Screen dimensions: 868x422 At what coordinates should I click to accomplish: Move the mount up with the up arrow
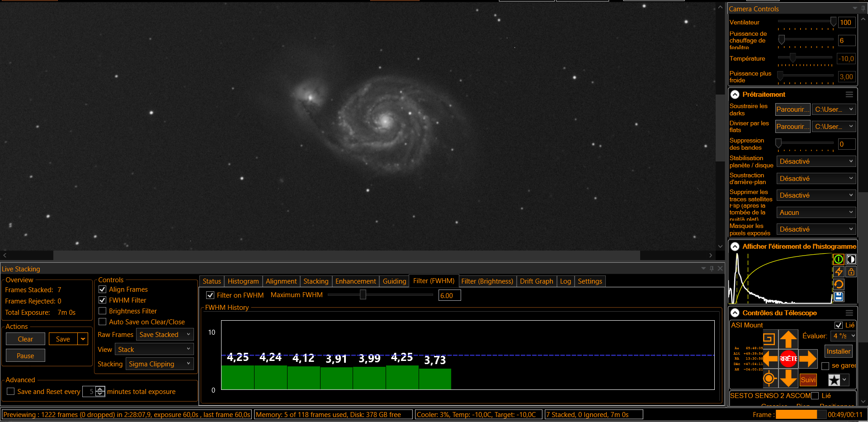788,339
